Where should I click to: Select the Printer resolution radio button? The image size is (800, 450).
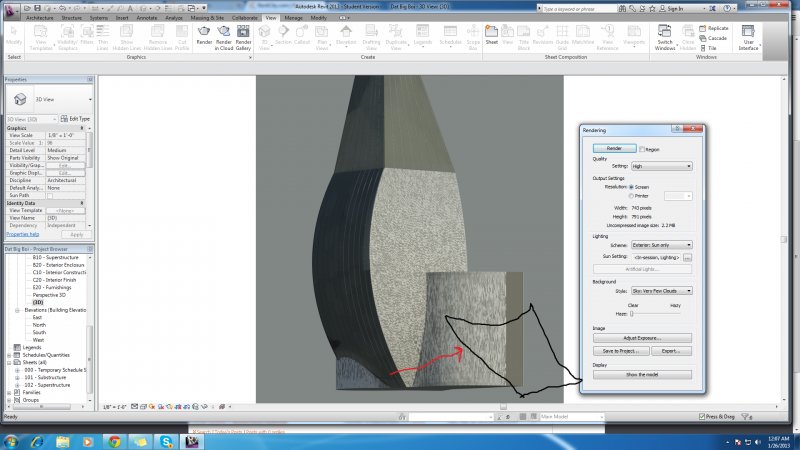pos(631,196)
